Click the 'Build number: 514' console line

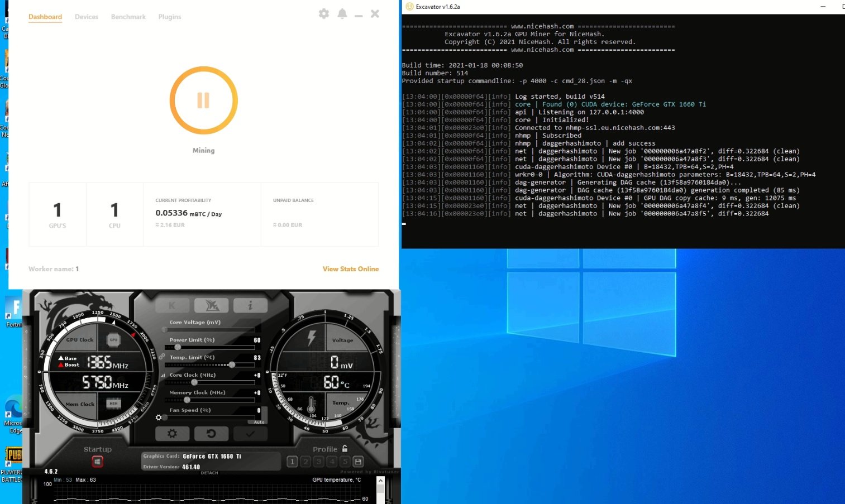click(x=435, y=73)
